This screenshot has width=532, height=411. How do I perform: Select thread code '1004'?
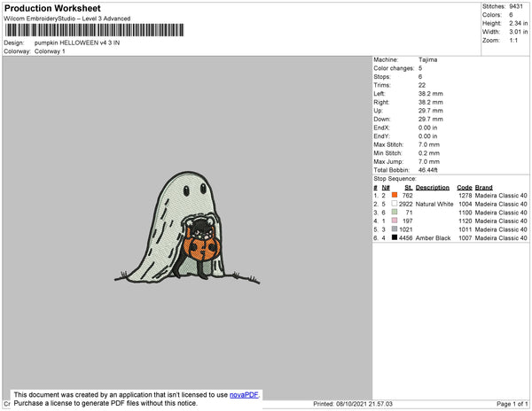465,204
